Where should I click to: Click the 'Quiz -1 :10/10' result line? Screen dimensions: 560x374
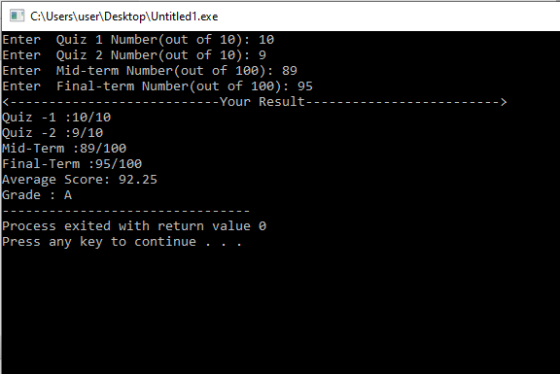(56, 117)
